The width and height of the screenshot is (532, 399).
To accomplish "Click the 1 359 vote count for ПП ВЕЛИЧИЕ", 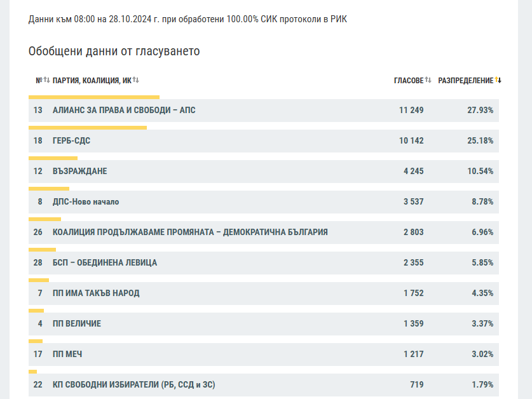I will click(x=413, y=324).
